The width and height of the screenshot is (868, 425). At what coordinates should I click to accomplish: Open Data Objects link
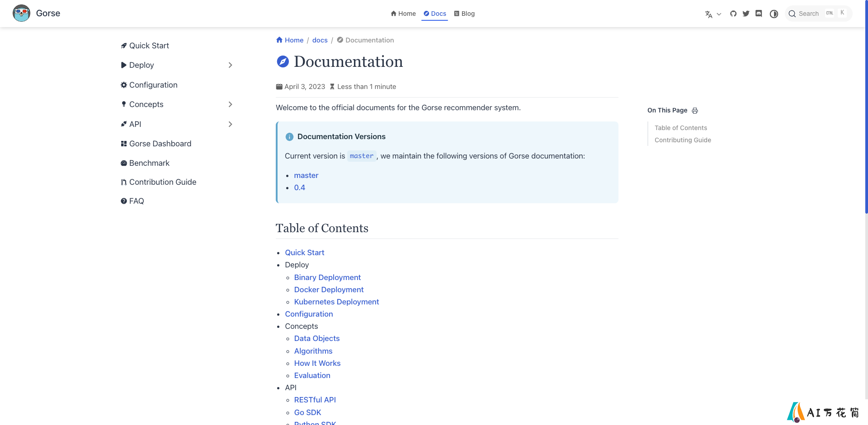tap(317, 338)
